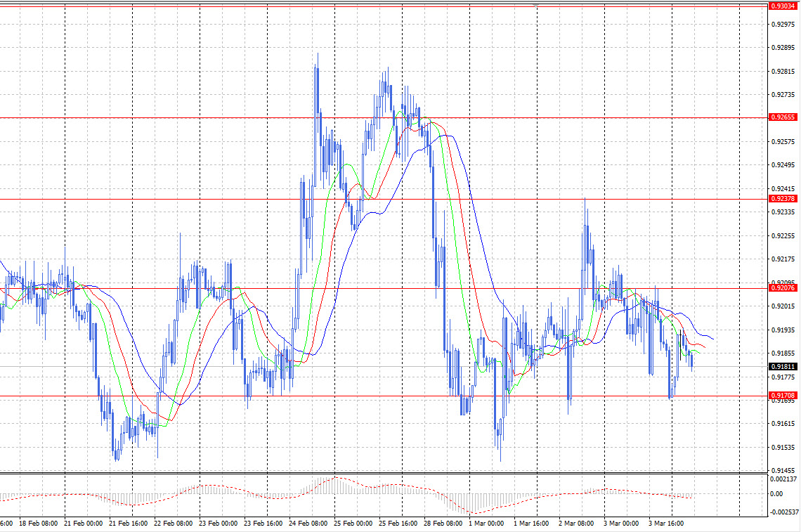
Task: Click the 3 Mar 00:00 time label
Action: coord(621,524)
